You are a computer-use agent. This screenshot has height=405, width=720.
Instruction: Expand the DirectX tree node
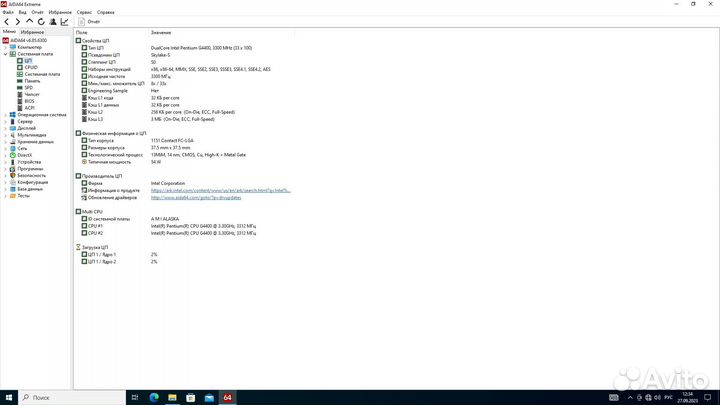pos(6,155)
